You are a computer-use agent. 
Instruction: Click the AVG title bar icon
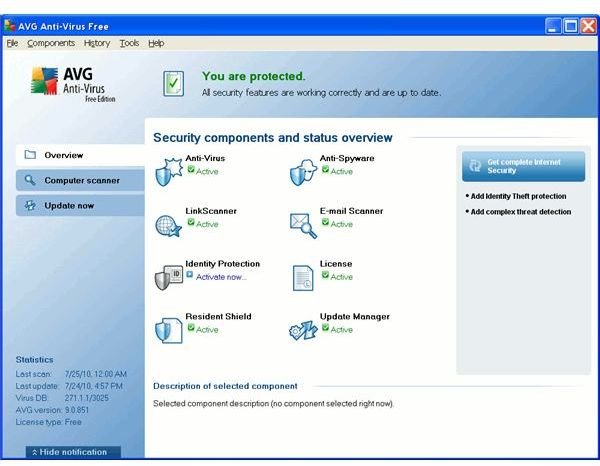point(10,26)
